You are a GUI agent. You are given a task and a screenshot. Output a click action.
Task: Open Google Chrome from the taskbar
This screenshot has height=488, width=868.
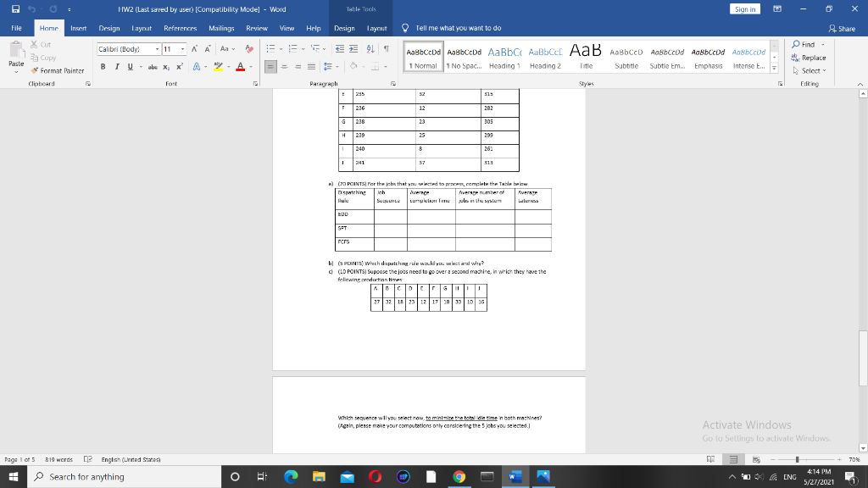pyautogui.click(x=459, y=476)
